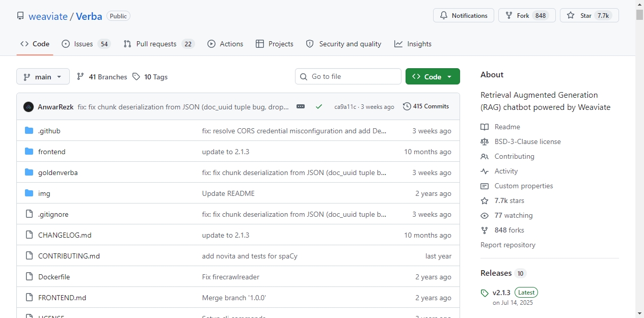Click the scrollbar down arrow
The width and height of the screenshot is (644, 318).
pos(639,313)
